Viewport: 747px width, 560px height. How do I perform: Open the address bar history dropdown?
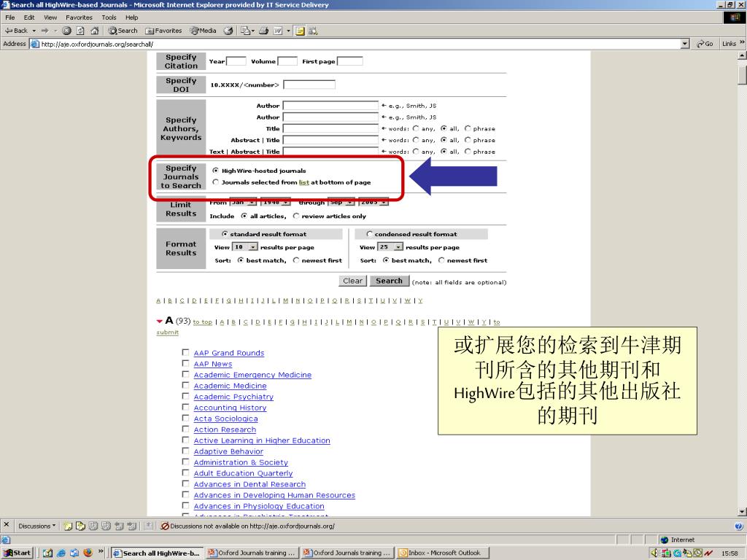tap(685, 44)
